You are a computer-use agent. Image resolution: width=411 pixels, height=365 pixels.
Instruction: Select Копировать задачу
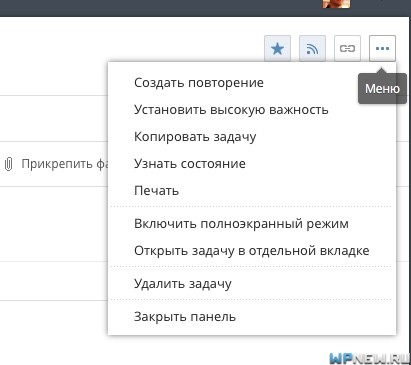[x=195, y=137]
